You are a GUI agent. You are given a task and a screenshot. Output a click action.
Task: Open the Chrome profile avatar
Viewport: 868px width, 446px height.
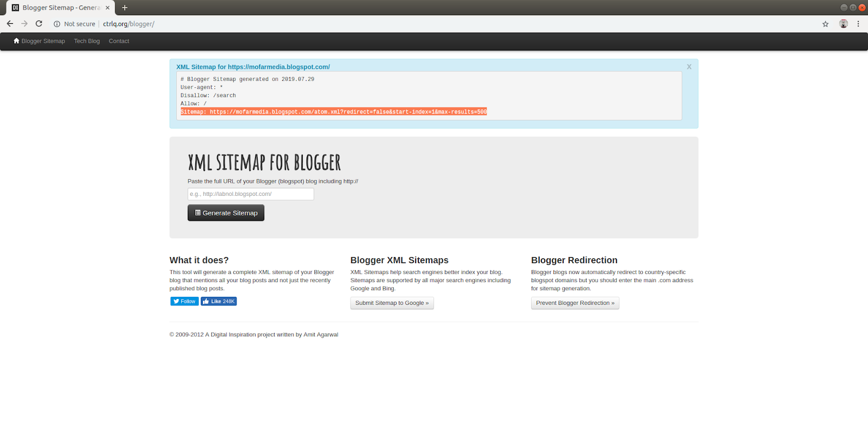tap(844, 24)
